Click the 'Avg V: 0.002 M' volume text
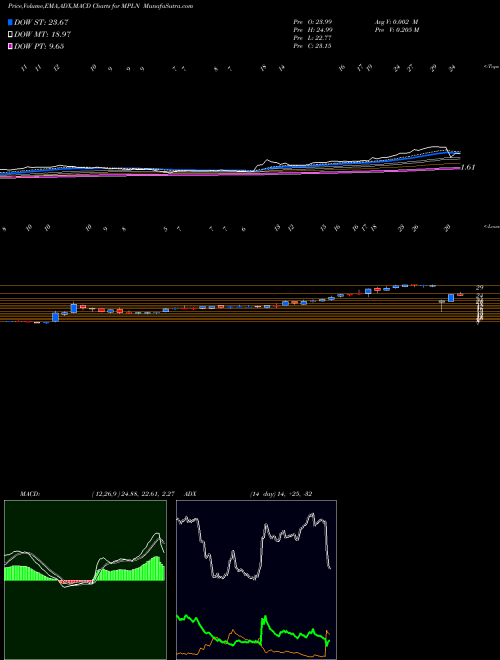This screenshot has width=500, height=660. click(x=398, y=22)
